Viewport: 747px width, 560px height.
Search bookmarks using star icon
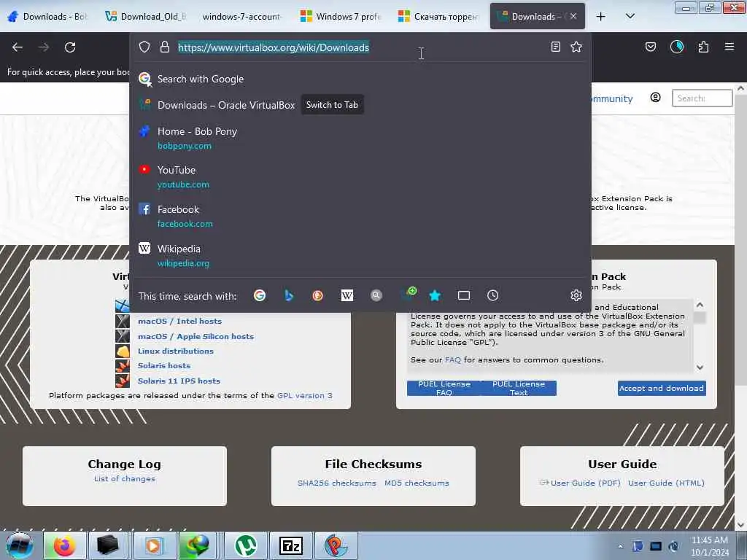(435, 296)
